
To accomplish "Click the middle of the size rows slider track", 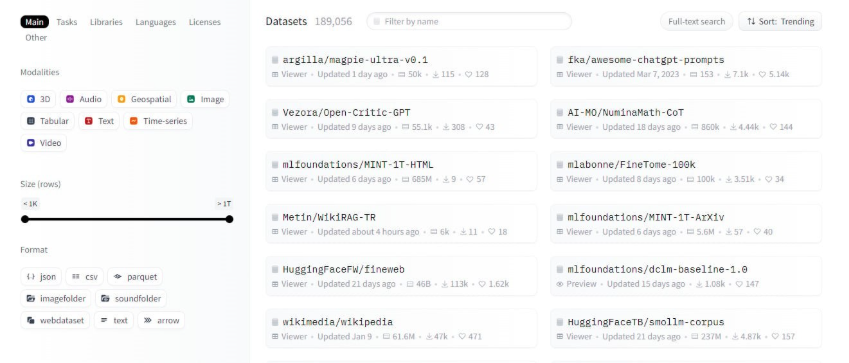I will click(127, 219).
